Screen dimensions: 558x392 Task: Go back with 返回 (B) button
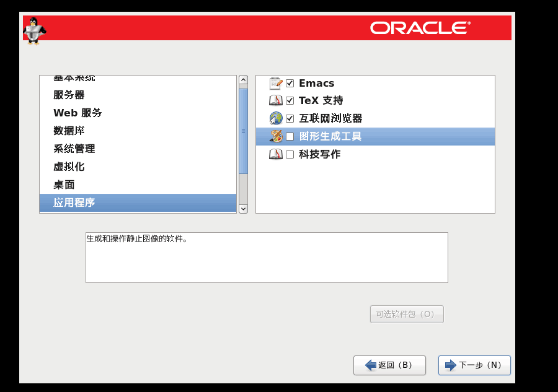tap(389, 365)
